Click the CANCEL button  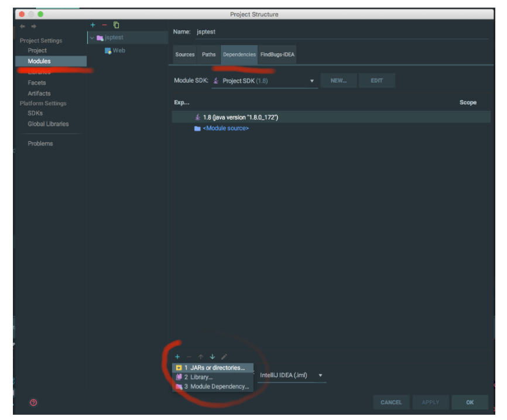[391, 402]
